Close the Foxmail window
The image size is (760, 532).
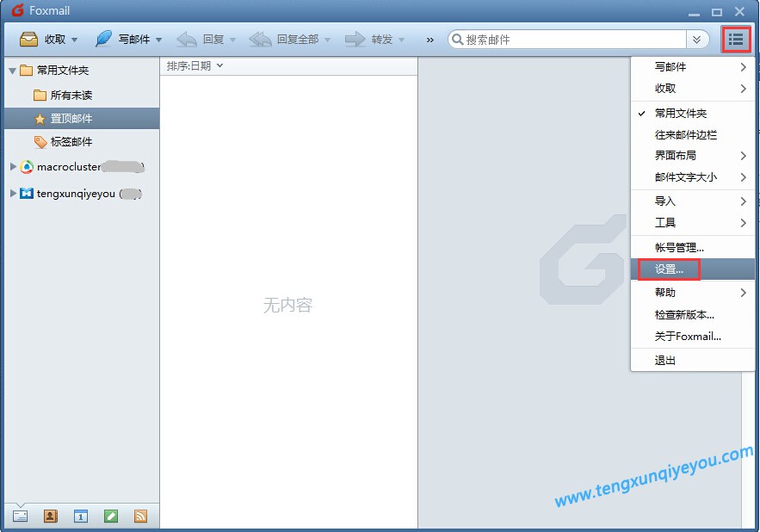click(739, 11)
